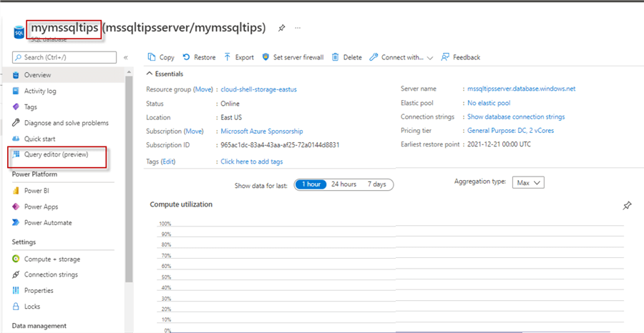Click the Restore toolbar button label
The width and height of the screenshot is (644, 333).
coord(205,57)
